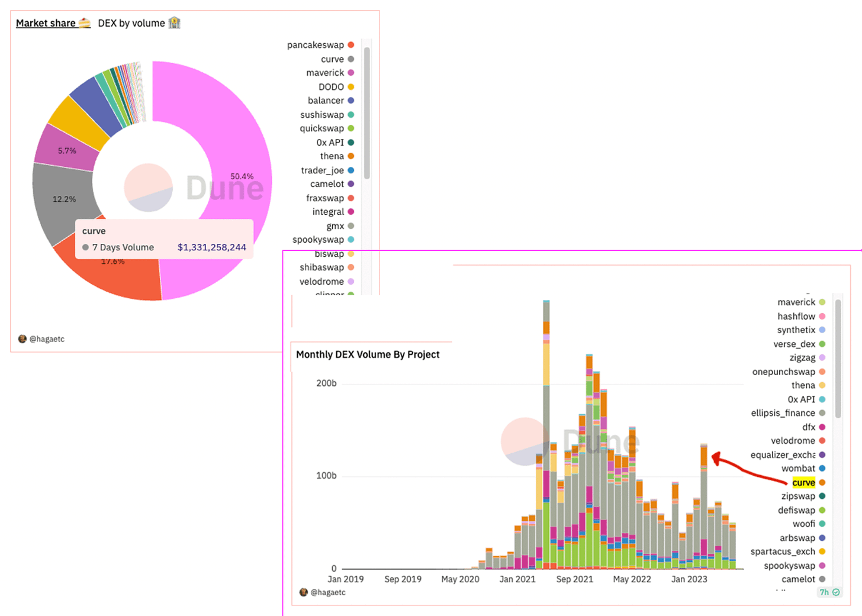Open @hagaetc profile under Monthly DEX Volume chart
Image resolution: width=862 pixels, height=616 pixels.
[328, 592]
